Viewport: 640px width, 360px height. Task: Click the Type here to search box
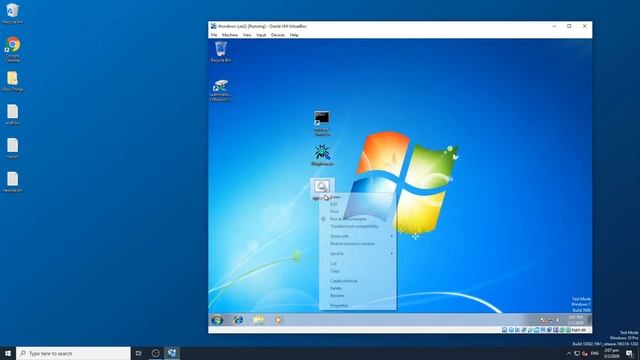coord(73,353)
